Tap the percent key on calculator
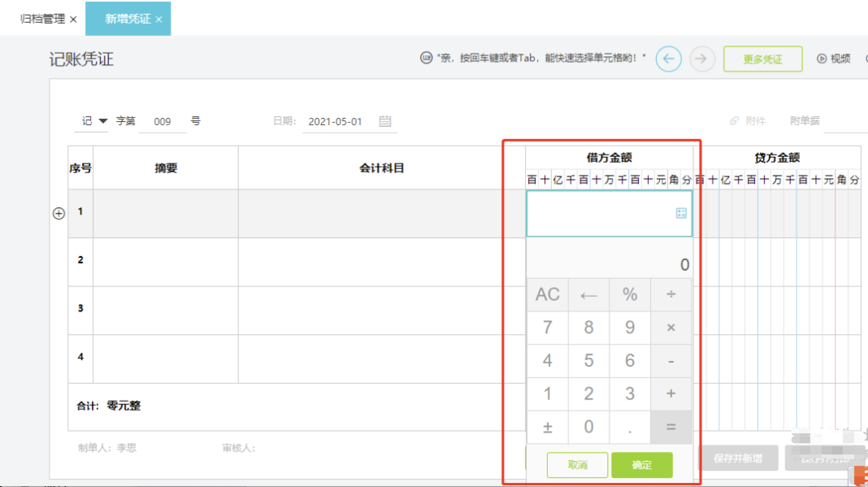 pos(630,294)
